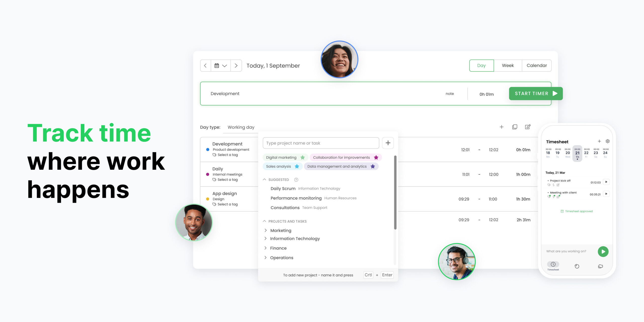Expand the Information Technology project

(x=266, y=238)
